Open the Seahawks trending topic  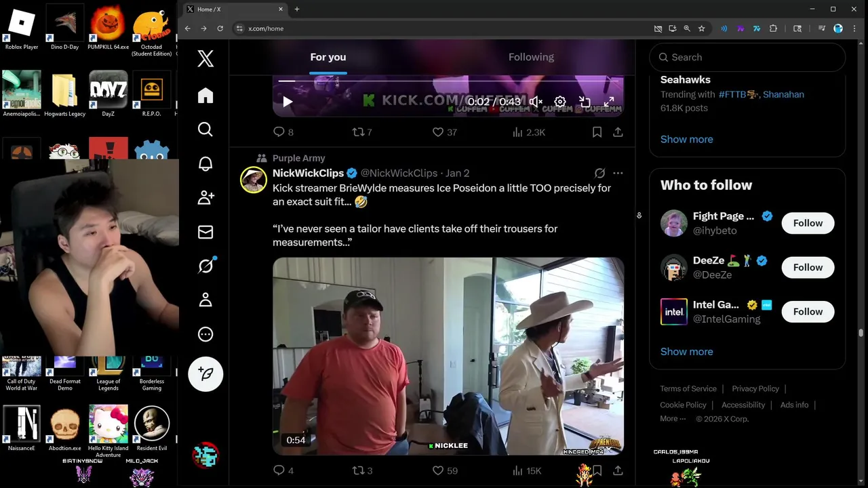pos(686,80)
